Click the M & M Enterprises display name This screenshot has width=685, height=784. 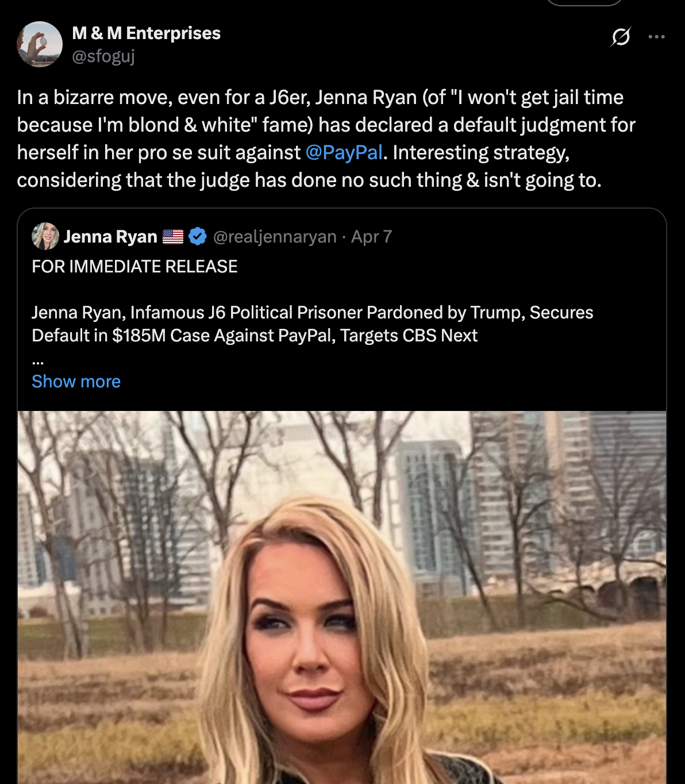(x=146, y=33)
